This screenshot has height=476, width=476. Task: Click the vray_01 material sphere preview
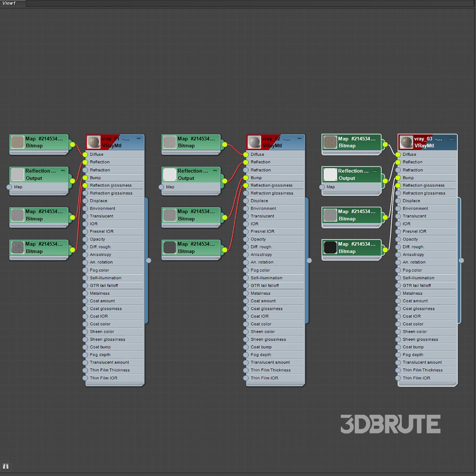(x=93, y=142)
